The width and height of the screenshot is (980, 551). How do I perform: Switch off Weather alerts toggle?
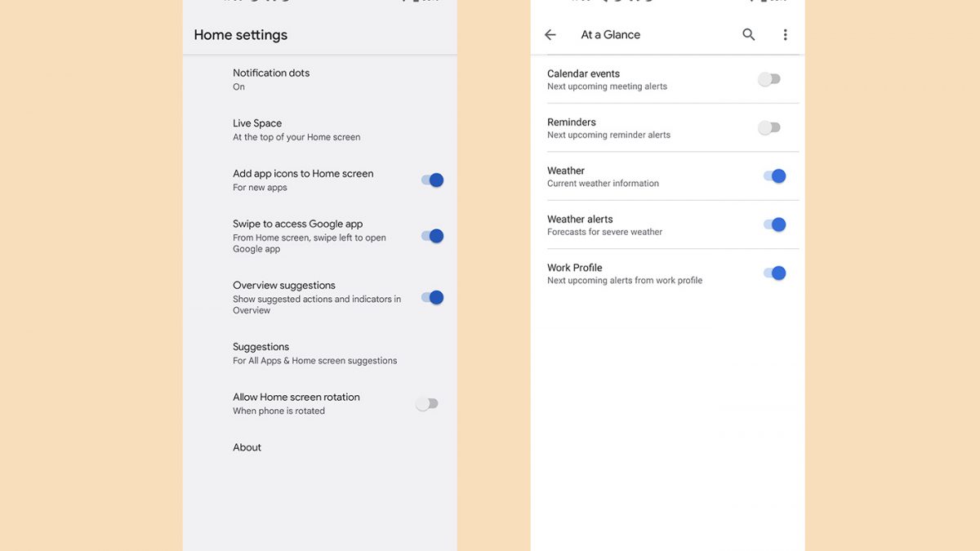(774, 224)
